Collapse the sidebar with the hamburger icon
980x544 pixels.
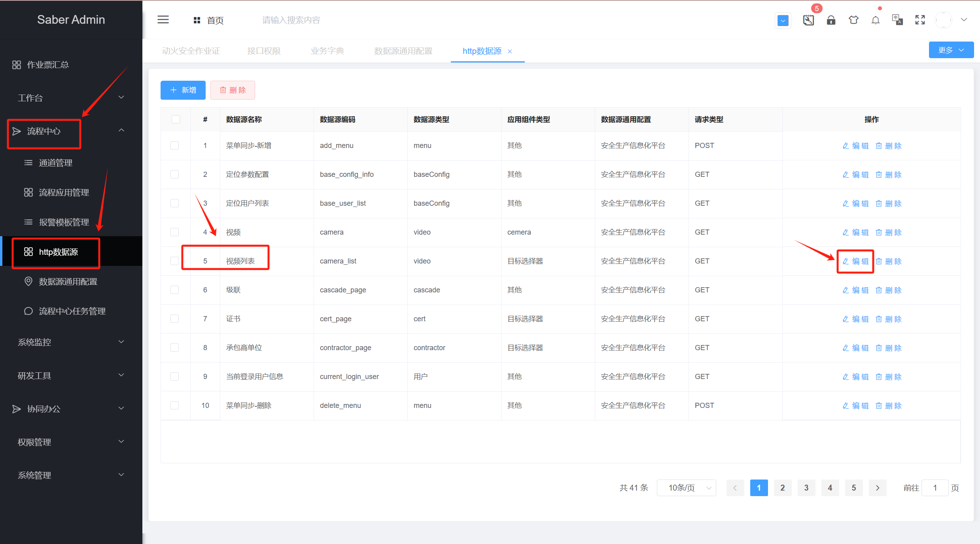[x=163, y=20]
